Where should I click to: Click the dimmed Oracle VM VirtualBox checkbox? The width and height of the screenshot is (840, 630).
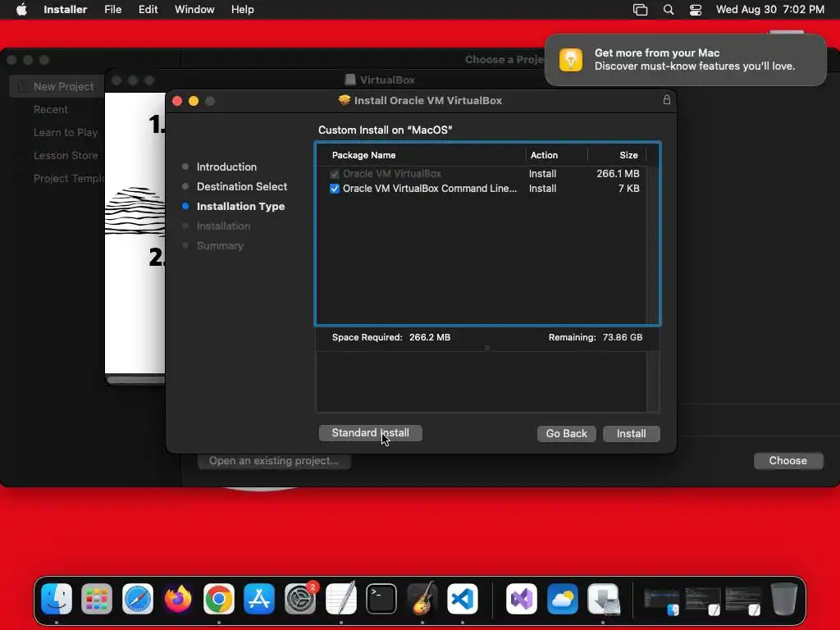[x=335, y=174]
